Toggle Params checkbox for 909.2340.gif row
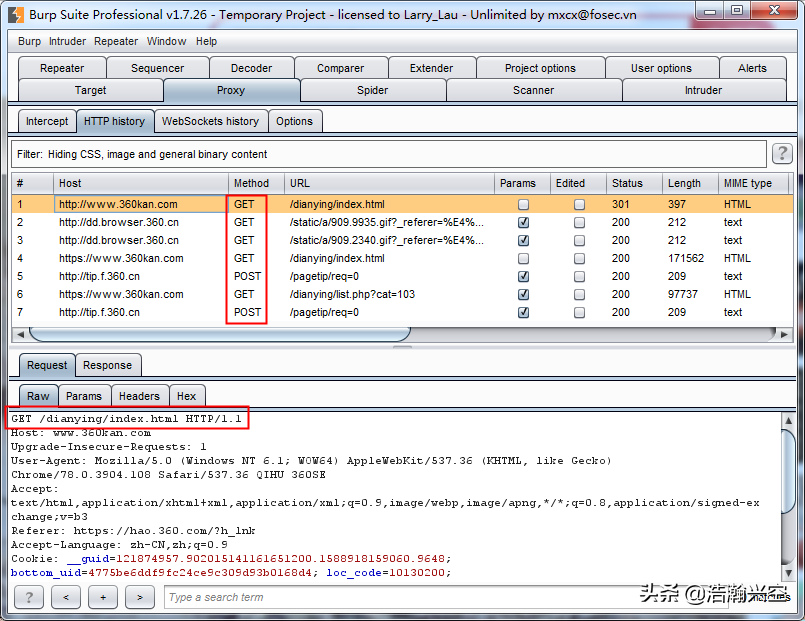This screenshot has width=805, height=621. (523, 240)
